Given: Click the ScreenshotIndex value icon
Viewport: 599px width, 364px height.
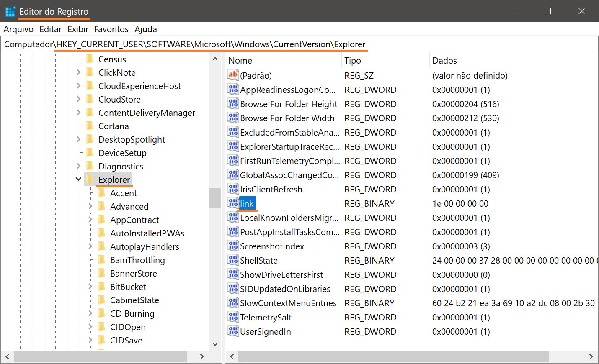Looking at the screenshot, I should click(x=233, y=246).
